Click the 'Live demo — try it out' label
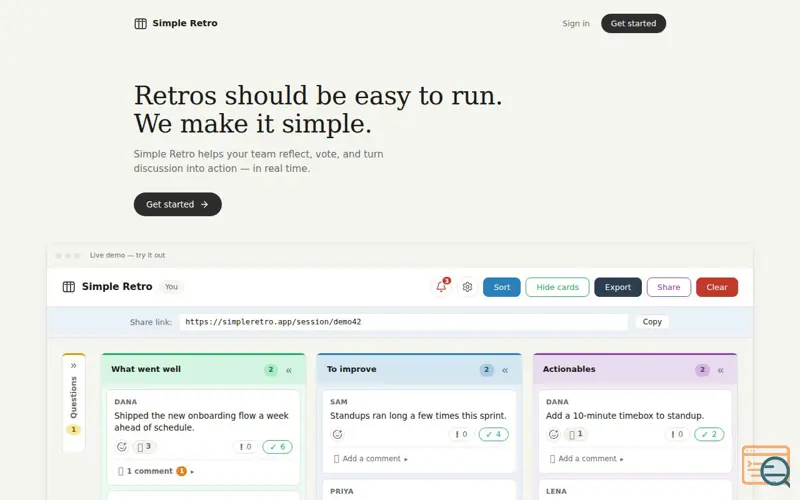800x500 pixels. click(128, 255)
